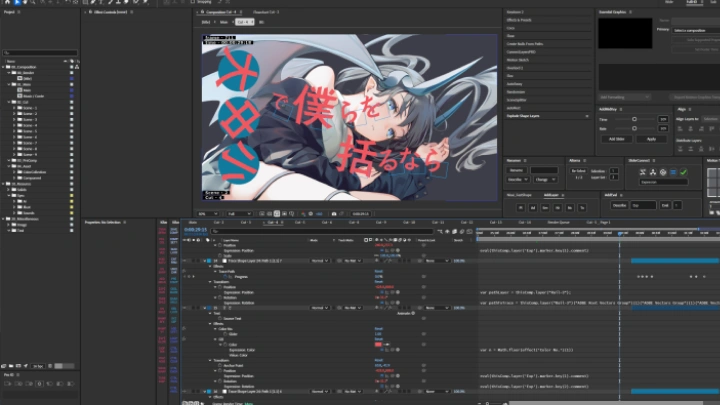Toggle Anchor Point stopwatch on layer 35
Image resolution: width=720 pixels, height=405 pixels.
pyautogui.click(x=220, y=366)
